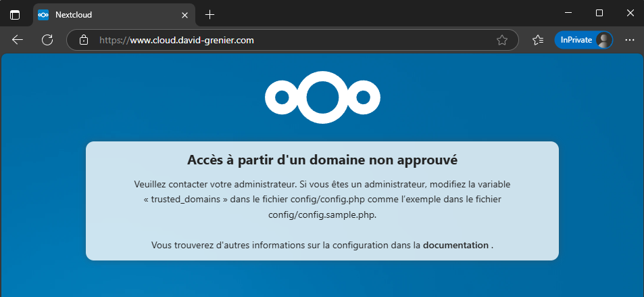Click the Nextcloud logo

pyautogui.click(x=322, y=97)
